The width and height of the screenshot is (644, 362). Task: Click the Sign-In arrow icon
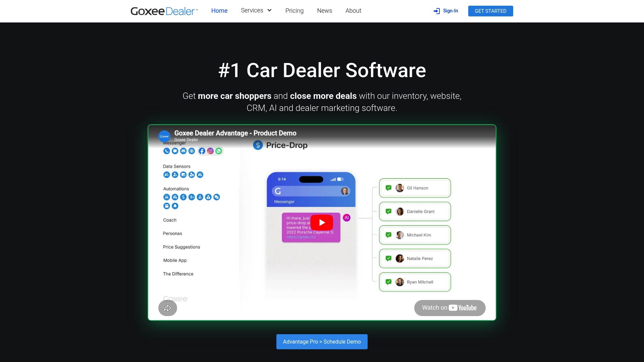point(436,11)
